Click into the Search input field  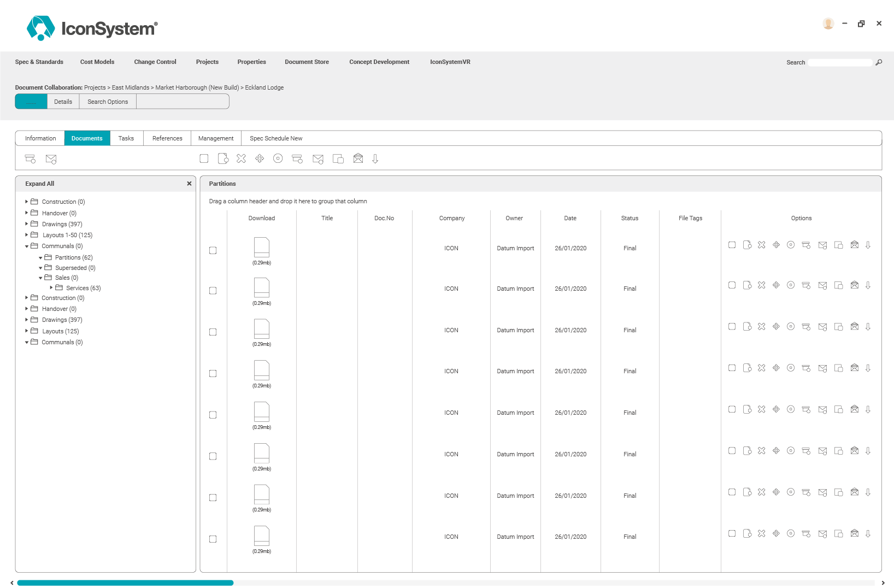tap(840, 62)
